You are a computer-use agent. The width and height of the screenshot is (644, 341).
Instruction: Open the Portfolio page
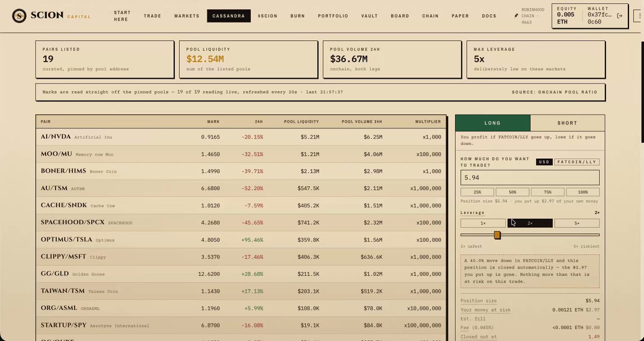(333, 16)
